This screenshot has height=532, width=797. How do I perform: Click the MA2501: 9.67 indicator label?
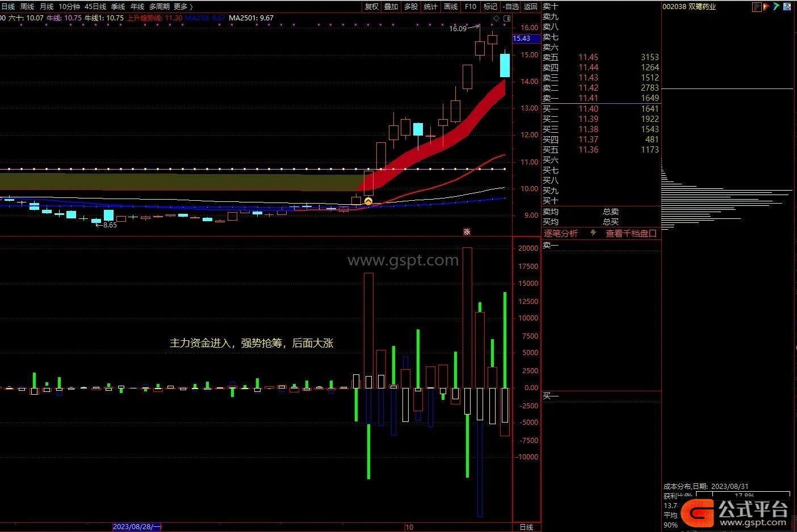pos(251,18)
